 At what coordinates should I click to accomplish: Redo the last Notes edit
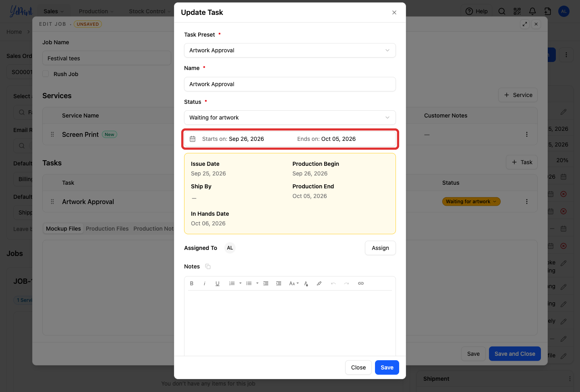346,283
